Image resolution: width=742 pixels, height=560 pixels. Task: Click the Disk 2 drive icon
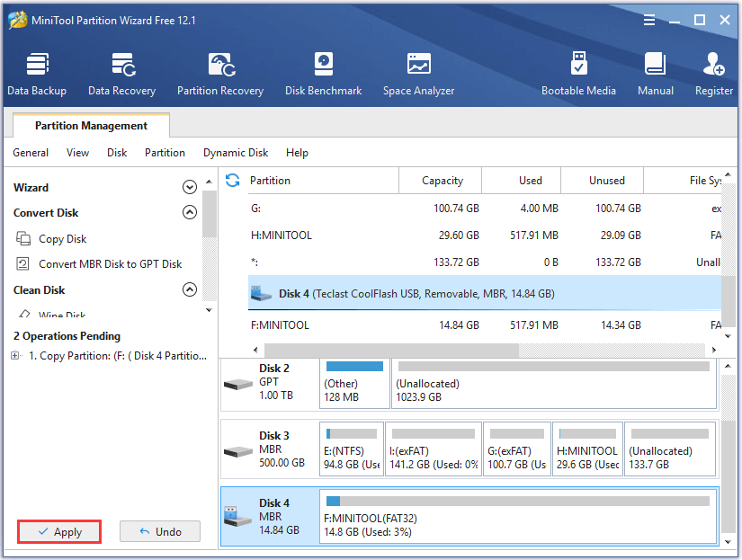pyautogui.click(x=238, y=384)
